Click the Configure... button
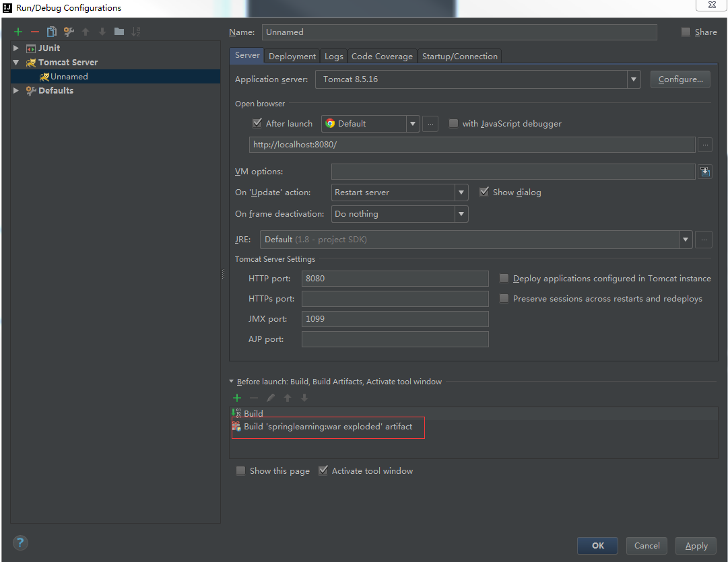The width and height of the screenshot is (728, 562). pyautogui.click(x=680, y=79)
